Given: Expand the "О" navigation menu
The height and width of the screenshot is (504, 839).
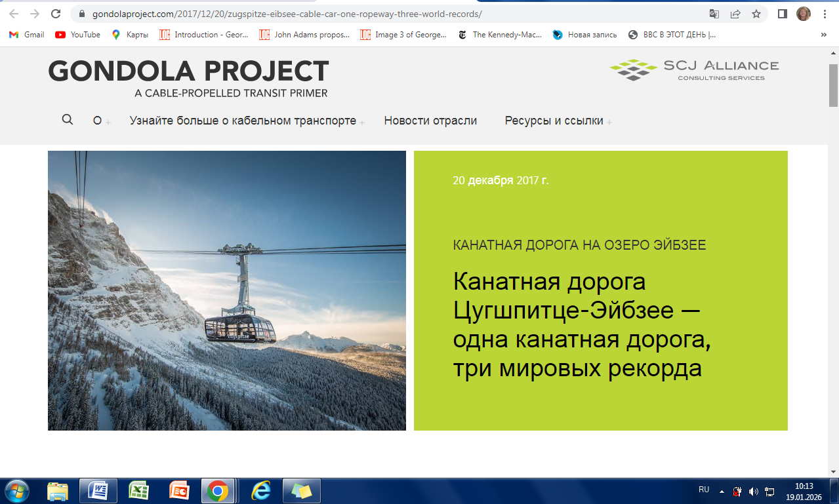Looking at the screenshot, I should [98, 121].
